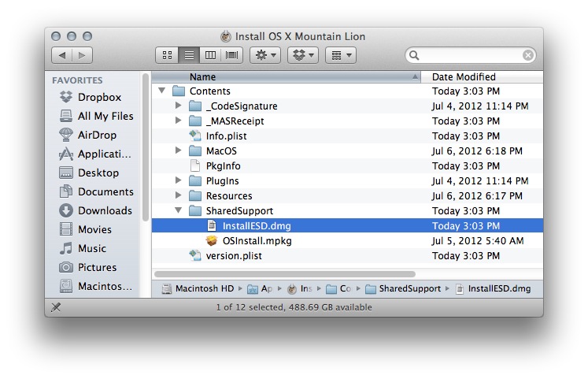Expand the PlugIns folder
The image size is (588, 379).
[x=179, y=180]
